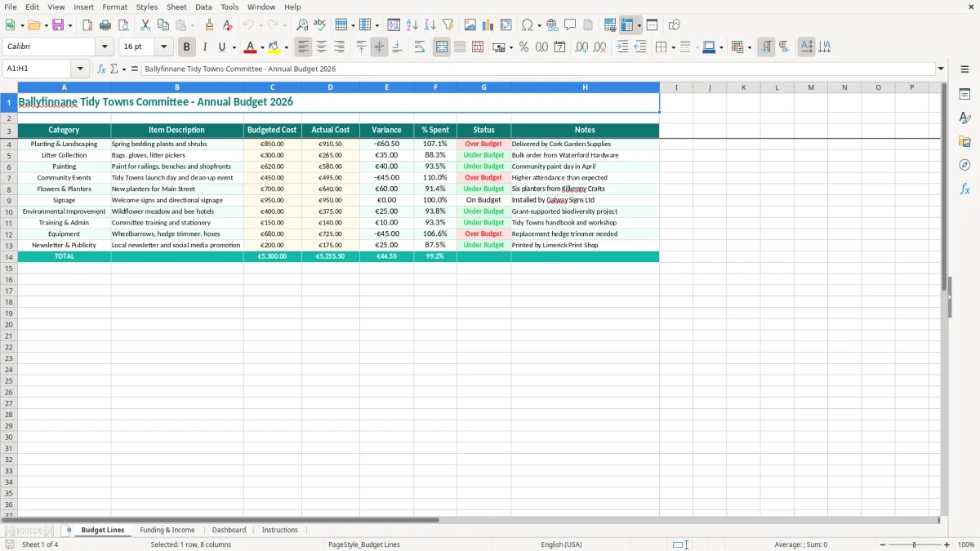Click the Print icon
The height and width of the screenshot is (551, 980).
[x=105, y=25]
